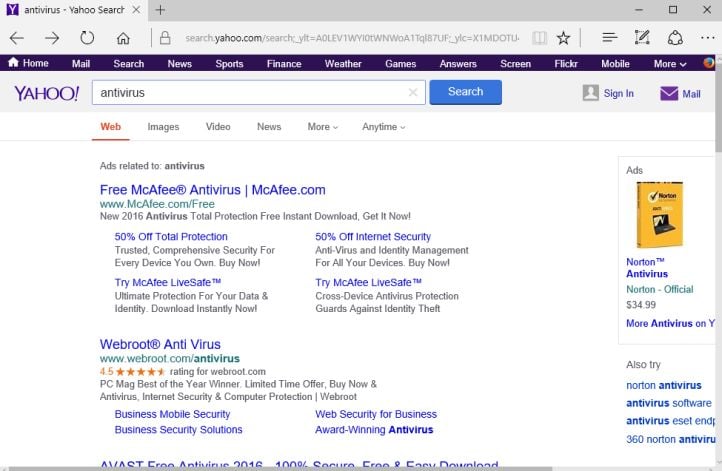Click norton antivirus suggestion under Also try
Screen dimensions: 722x471
[664, 385]
